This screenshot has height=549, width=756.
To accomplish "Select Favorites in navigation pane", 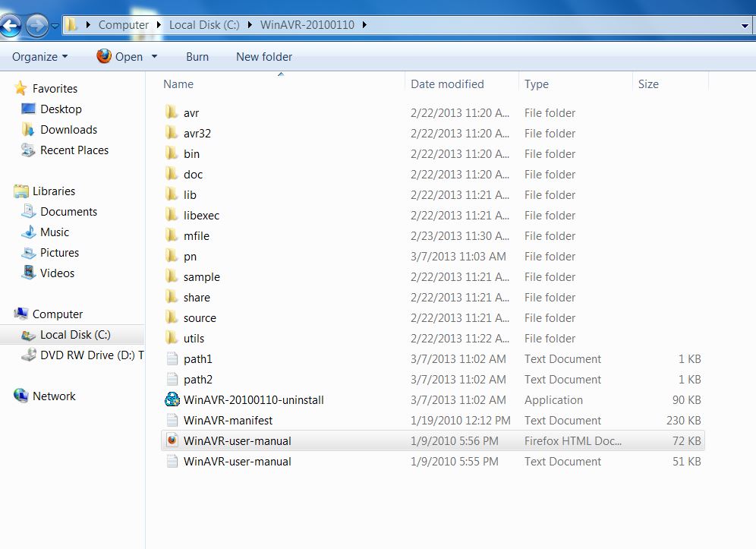I will tap(55, 89).
